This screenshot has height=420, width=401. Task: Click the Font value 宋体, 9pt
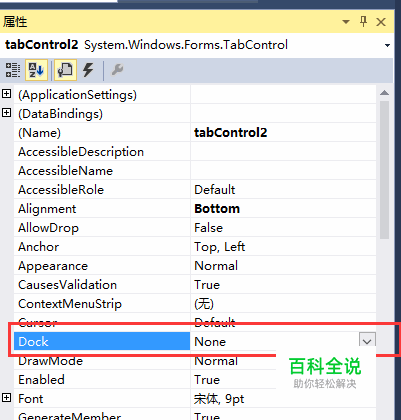pyautogui.click(x=219, y=399)
